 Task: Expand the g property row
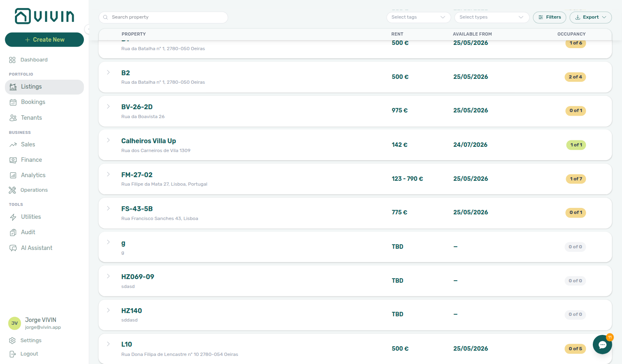coord(109,242)
